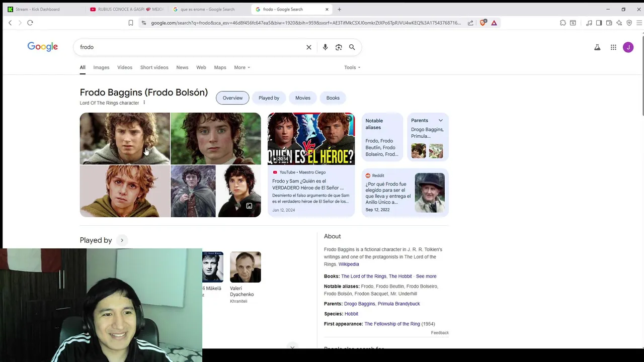
Task: Open the browser hamburger menu
Action: tap(639, 23)
